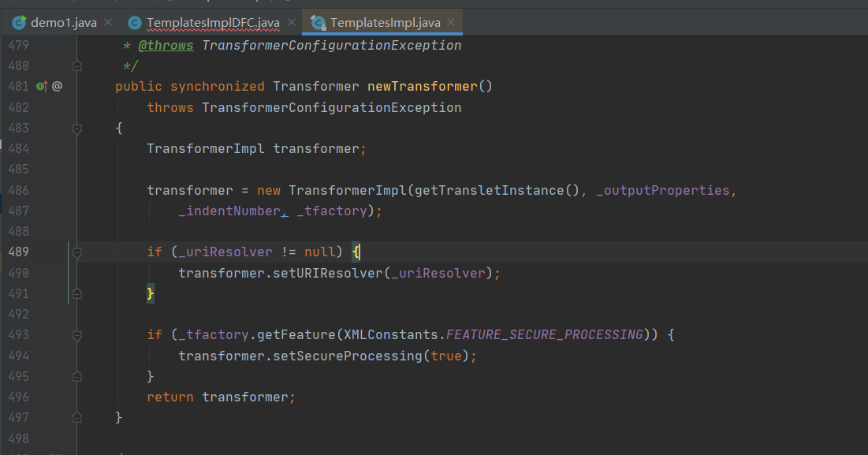
Task: Click the @ annotation gutter mark on line 481
Action: [x=57, y=87]
